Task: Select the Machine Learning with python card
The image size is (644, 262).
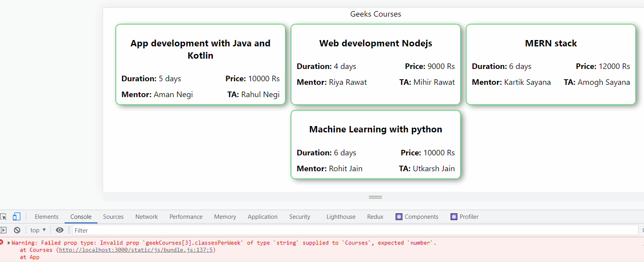Action: click(x=376, y=145)
